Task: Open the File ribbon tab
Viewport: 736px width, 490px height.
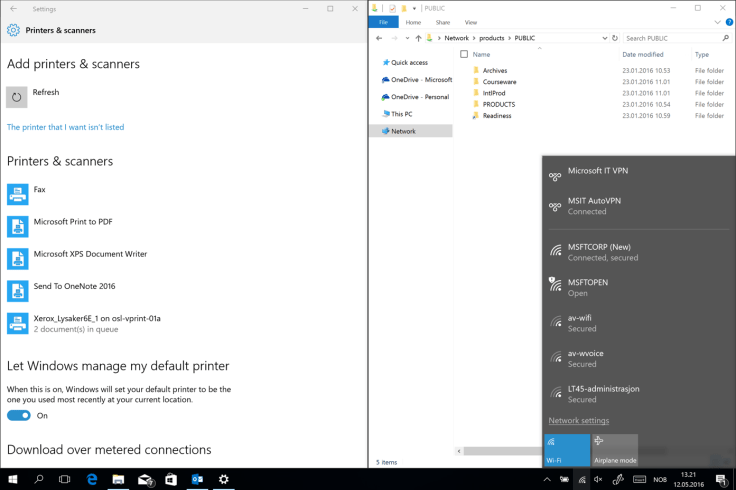Action: 383,22
